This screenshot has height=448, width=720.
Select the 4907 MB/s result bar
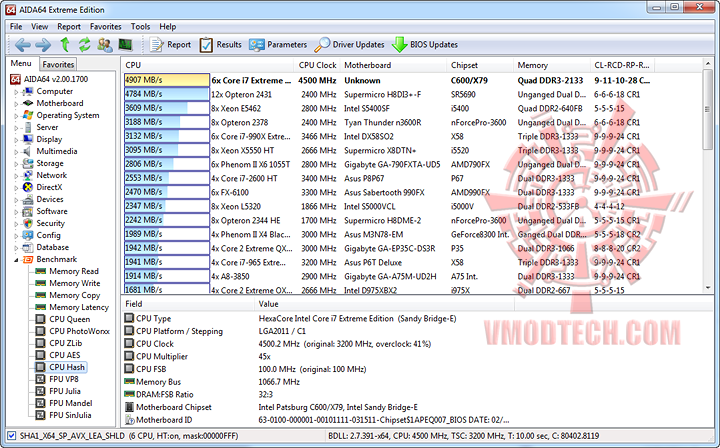(167, 80)
